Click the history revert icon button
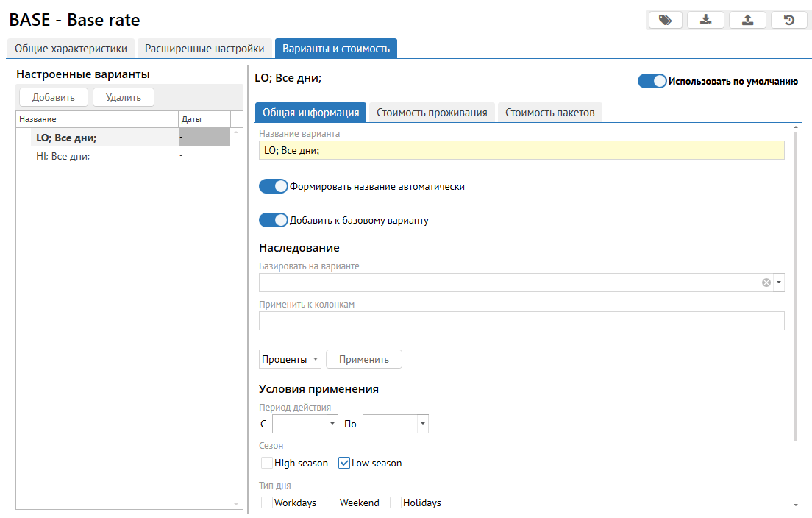The width and height of the screenshot is (812, 518). [x=789, y=20]
